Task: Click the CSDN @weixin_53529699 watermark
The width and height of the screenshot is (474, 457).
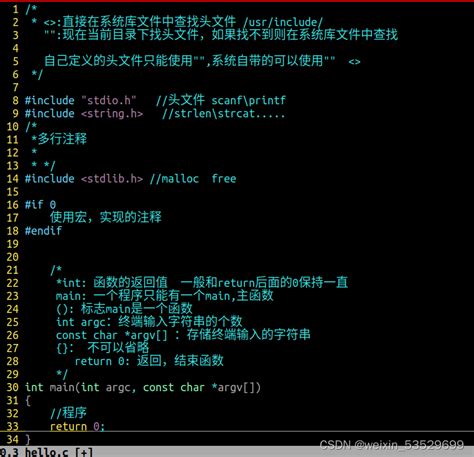Action: [x=392, y=444]
